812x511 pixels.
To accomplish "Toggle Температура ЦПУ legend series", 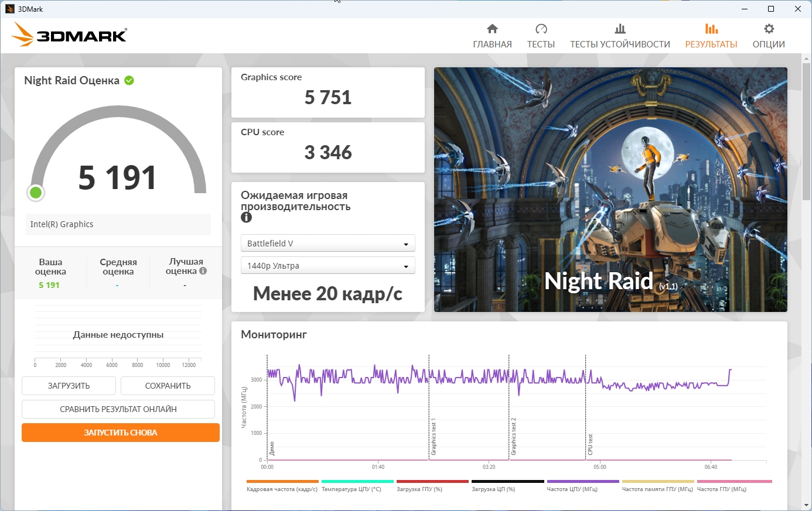I will click(351, 489).
